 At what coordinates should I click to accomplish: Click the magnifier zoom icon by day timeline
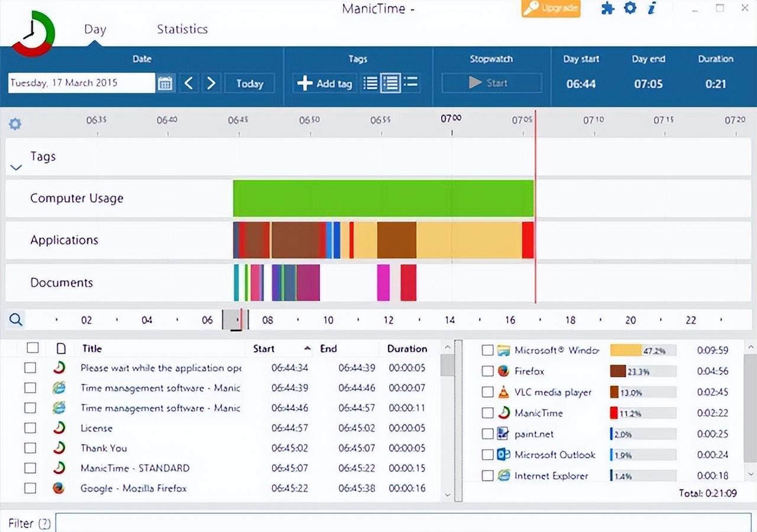pyautogui.click(x=16, y=320)
